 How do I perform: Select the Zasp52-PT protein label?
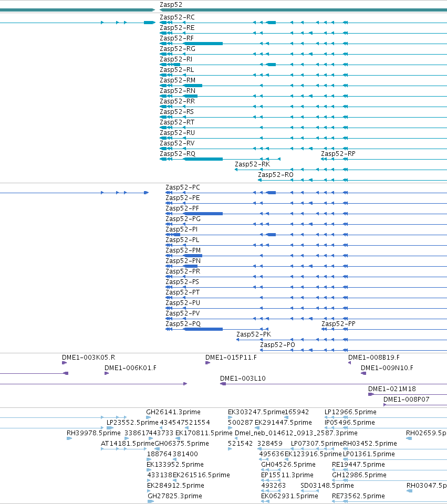pyautogui.click(x=183, y=292)
